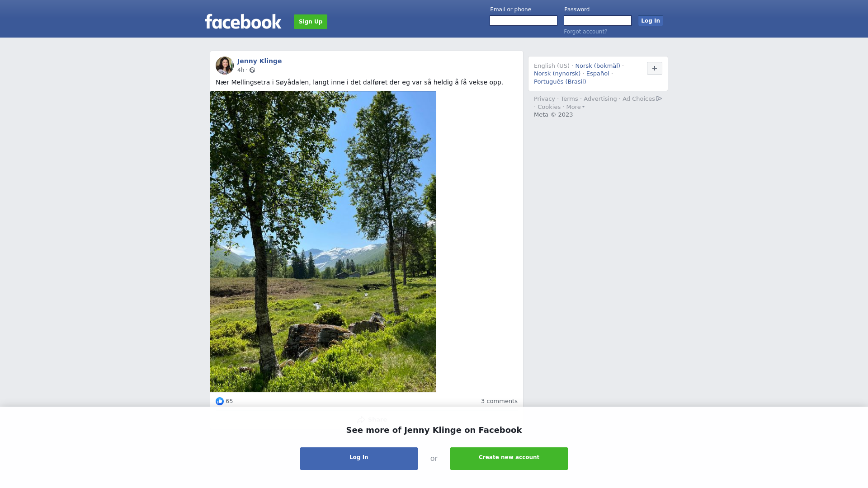Image resolution: width=868 pixels, height=488 pixels.
Task: Click the plus icon for more languages
Action: point(655,68)
